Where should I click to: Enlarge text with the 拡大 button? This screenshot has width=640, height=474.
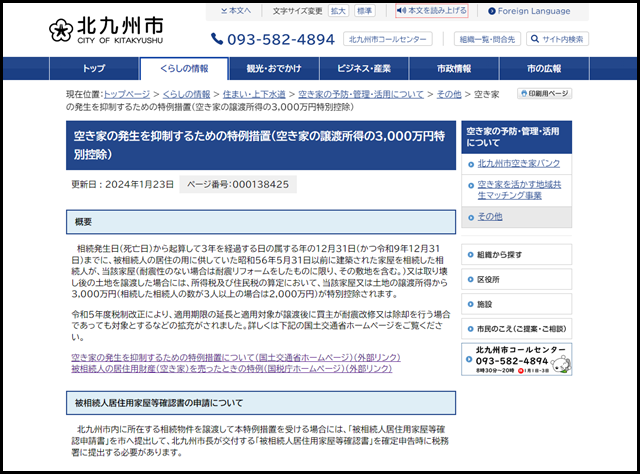pos(338,11)
